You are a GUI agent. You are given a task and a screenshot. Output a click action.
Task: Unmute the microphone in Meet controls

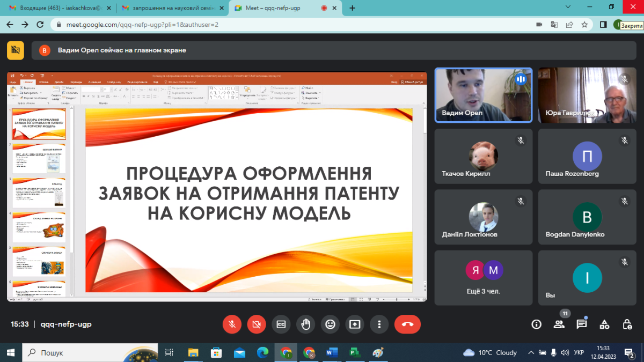pos(232,324)
